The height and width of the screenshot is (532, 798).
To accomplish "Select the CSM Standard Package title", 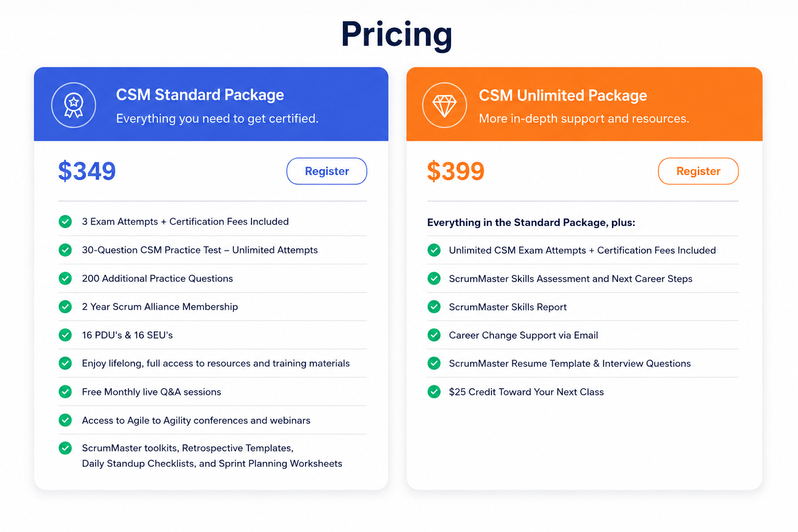I will point(200,95).
